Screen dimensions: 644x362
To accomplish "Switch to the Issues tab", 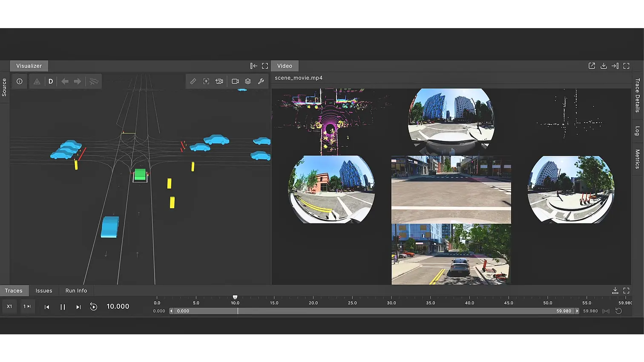I will coord(44,291).
